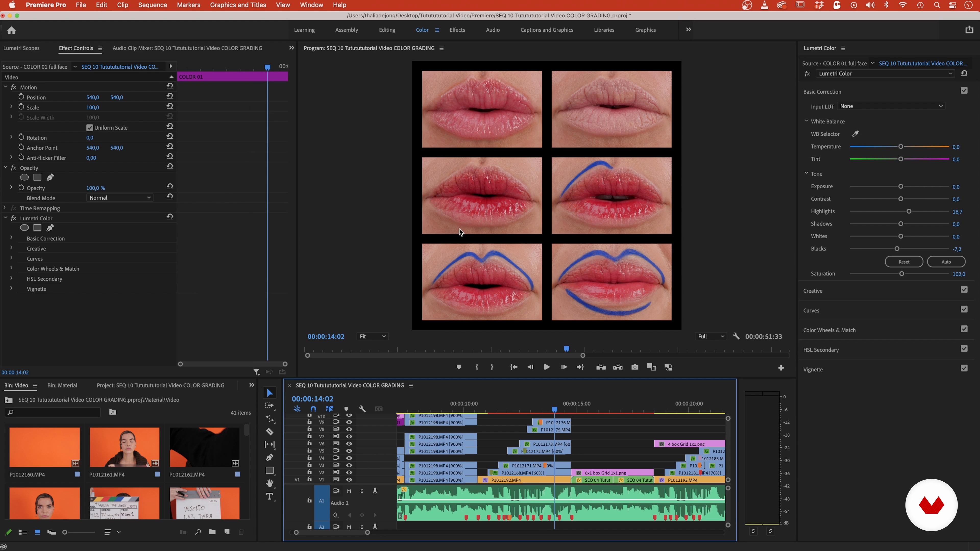Viewport: 980px width, 551px height.
Task: Open Lumetri Color effect selector dropdown
Action: (885, 74)
